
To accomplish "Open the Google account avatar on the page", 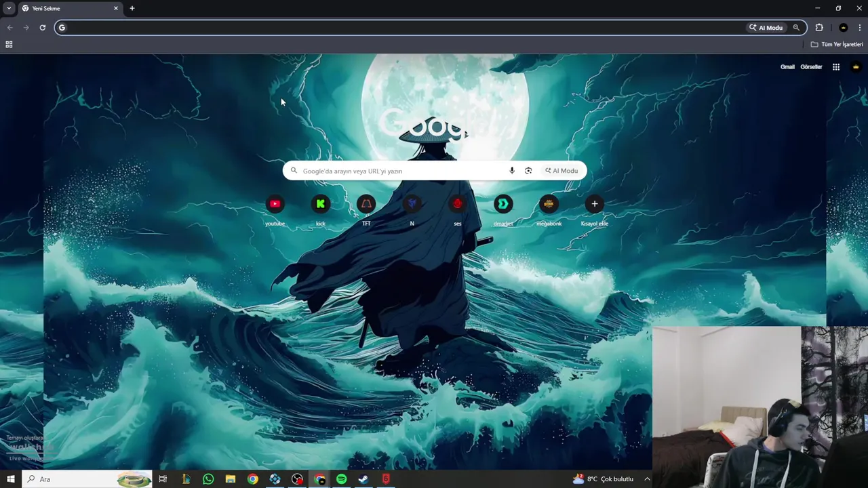I will tap(856, 67).
